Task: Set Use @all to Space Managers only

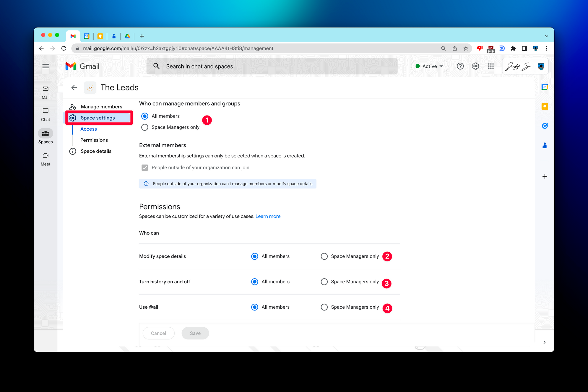Action: tap(324, 307)
